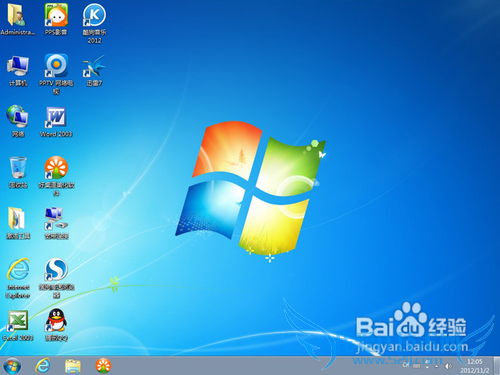Click the Show Desktop strip at taskbar end
Viewport: 500px width, 375px height.
(x=497, y=366)
